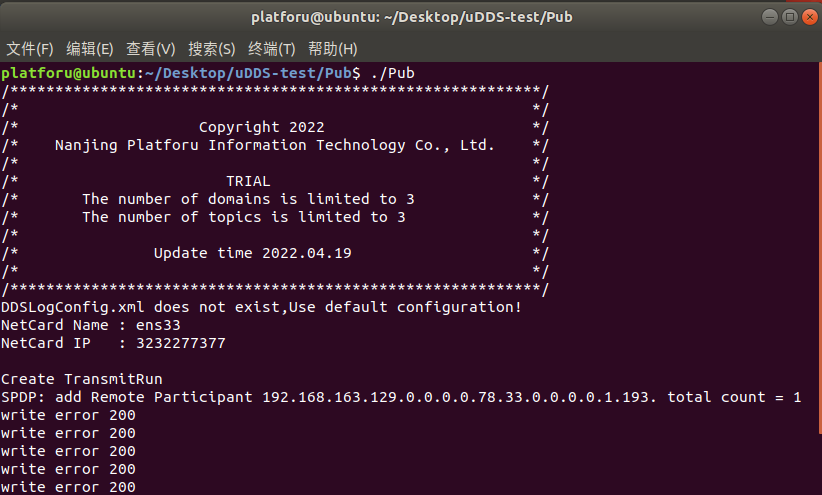The height and width of the screenshot is (495, 822).
Task: Click the SPDP add Remote Participant line
Action: point(401,397)
